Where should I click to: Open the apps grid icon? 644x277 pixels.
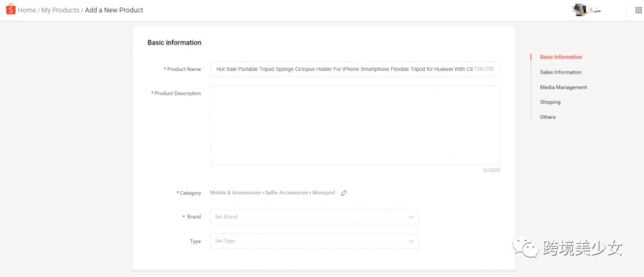click(639, 10)
